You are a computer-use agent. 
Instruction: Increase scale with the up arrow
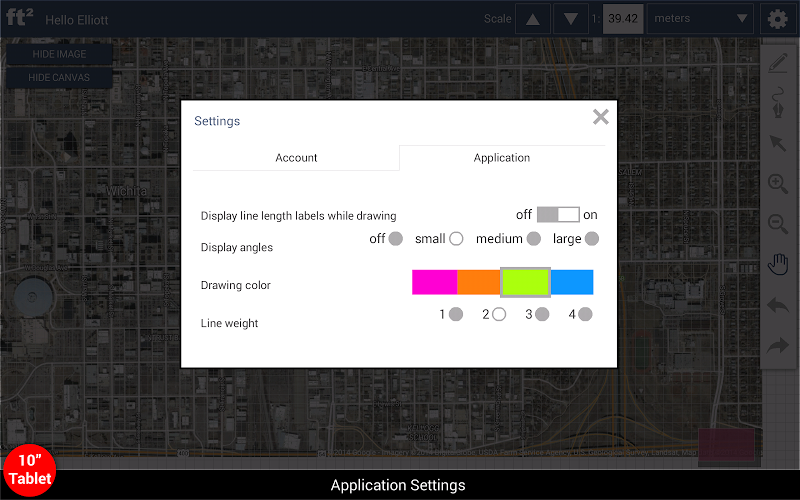[533, 18]
